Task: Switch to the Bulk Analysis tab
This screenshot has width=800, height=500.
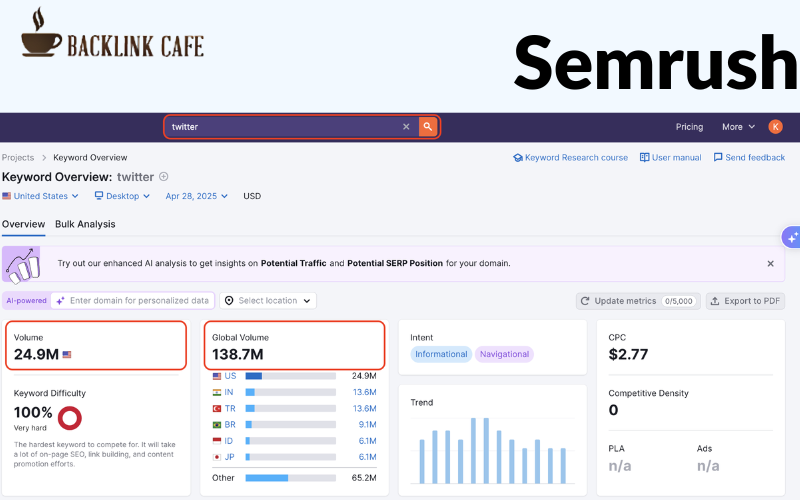Action: [x=85, y=224]
